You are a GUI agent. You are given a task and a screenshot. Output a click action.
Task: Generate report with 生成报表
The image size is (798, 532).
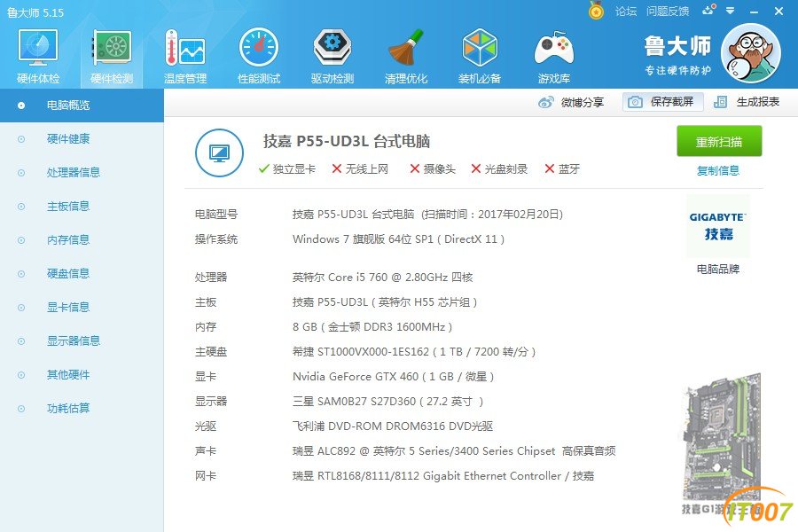[747, 102]
